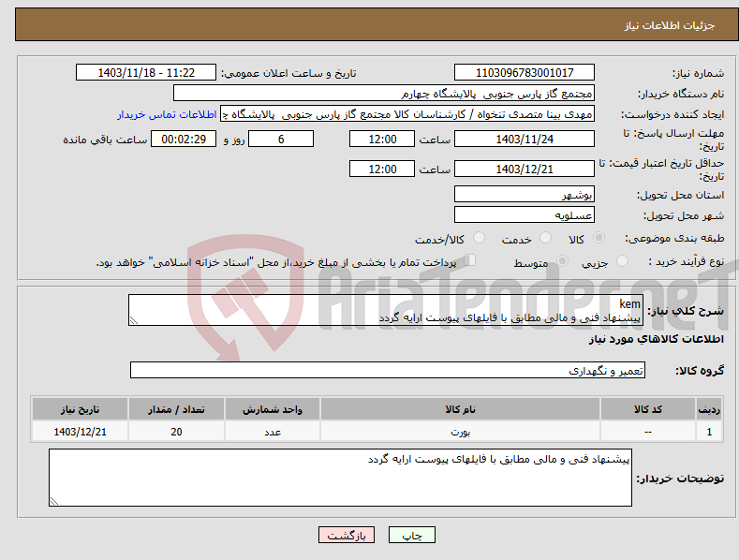Screen dimensions: 739x560
Task: Click the delivery province بوشهر field
Action: coord(525,194)
